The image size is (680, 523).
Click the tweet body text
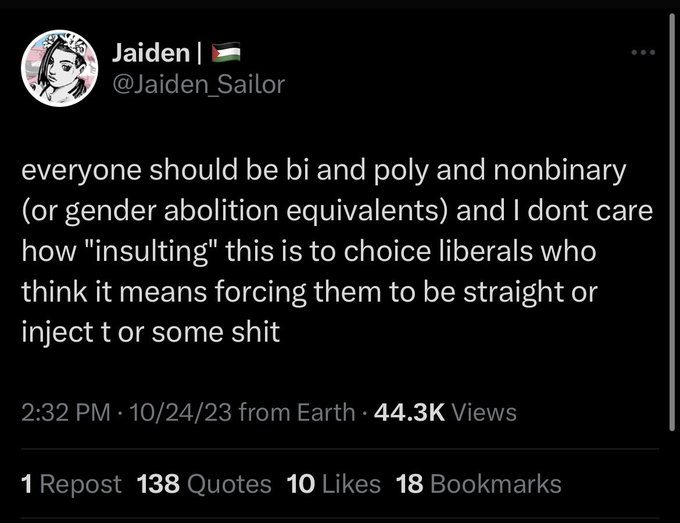tap(337, 251)
